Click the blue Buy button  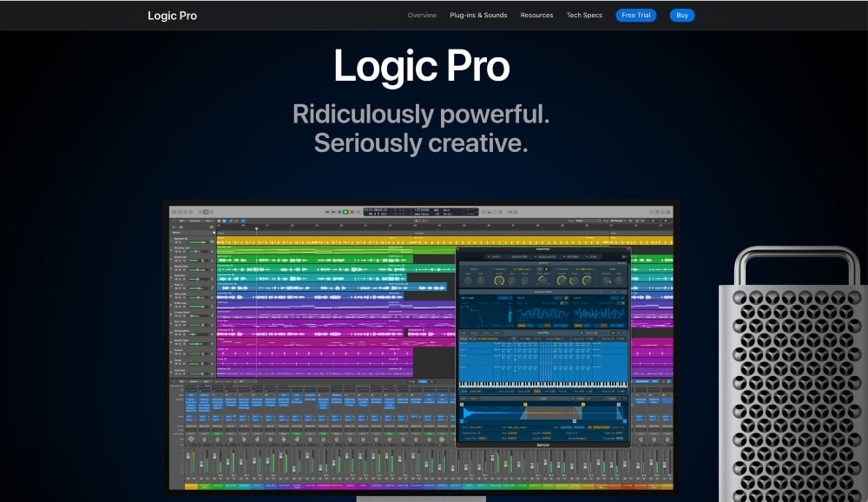click(682, 15)
